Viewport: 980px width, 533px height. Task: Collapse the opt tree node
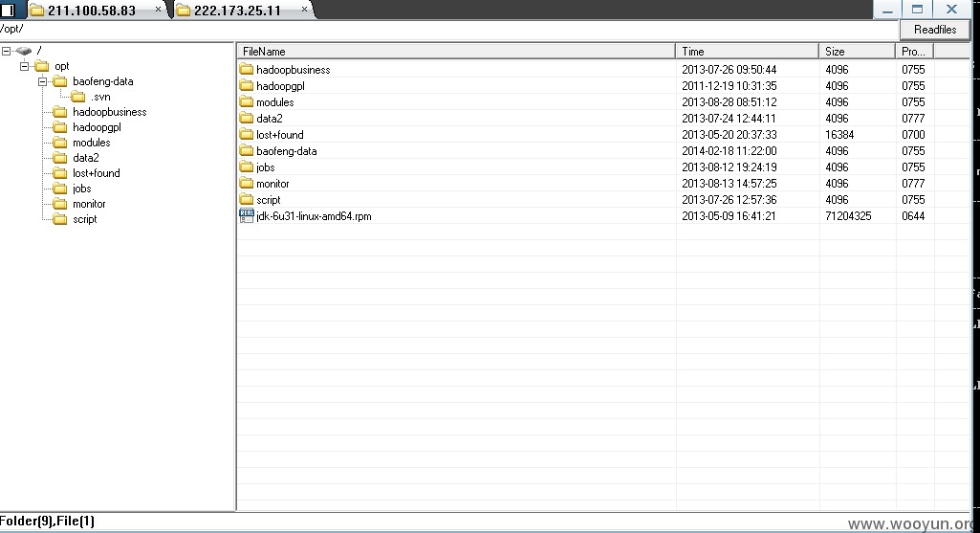[24, 66]
